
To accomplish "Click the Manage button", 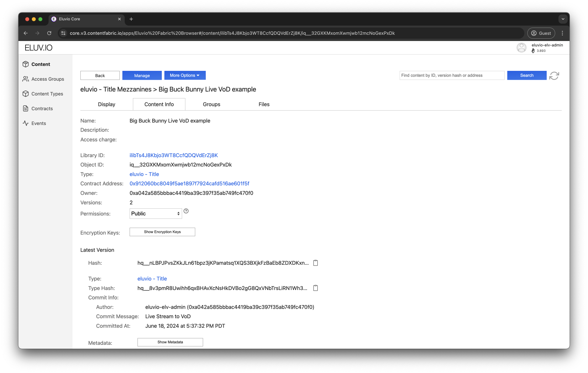I will (x=142, y=75).
